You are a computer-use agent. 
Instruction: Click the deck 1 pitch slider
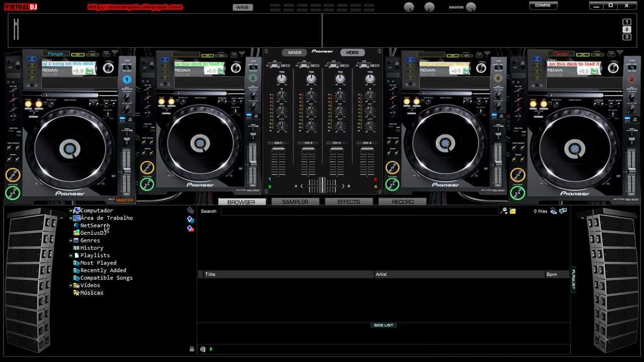[127, 171]
